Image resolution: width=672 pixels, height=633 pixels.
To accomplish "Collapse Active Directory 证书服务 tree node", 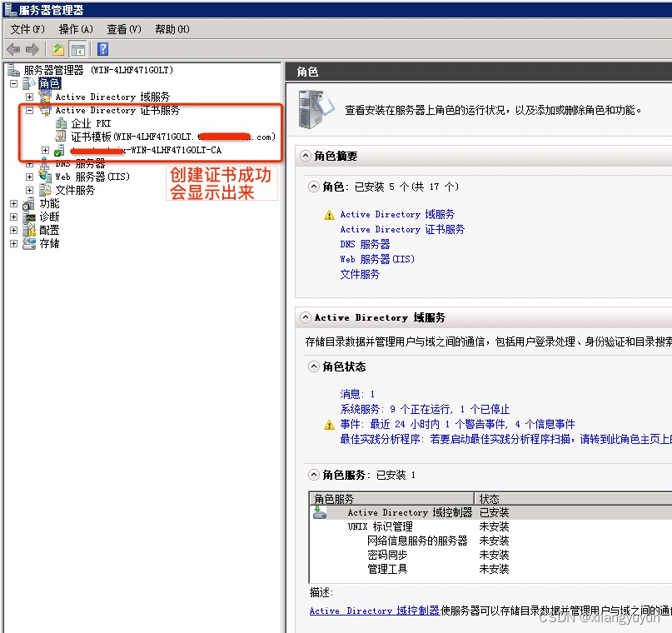I will coord(30,110).
